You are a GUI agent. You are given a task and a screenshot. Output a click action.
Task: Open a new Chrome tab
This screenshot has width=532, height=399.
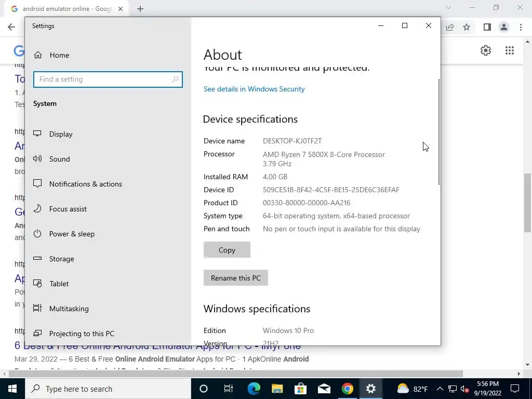point(140,9)
